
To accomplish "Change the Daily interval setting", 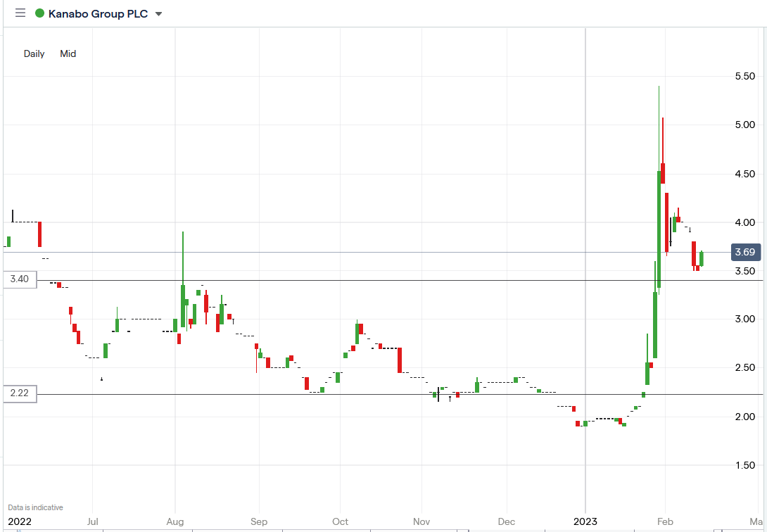I will pos(34,53).
